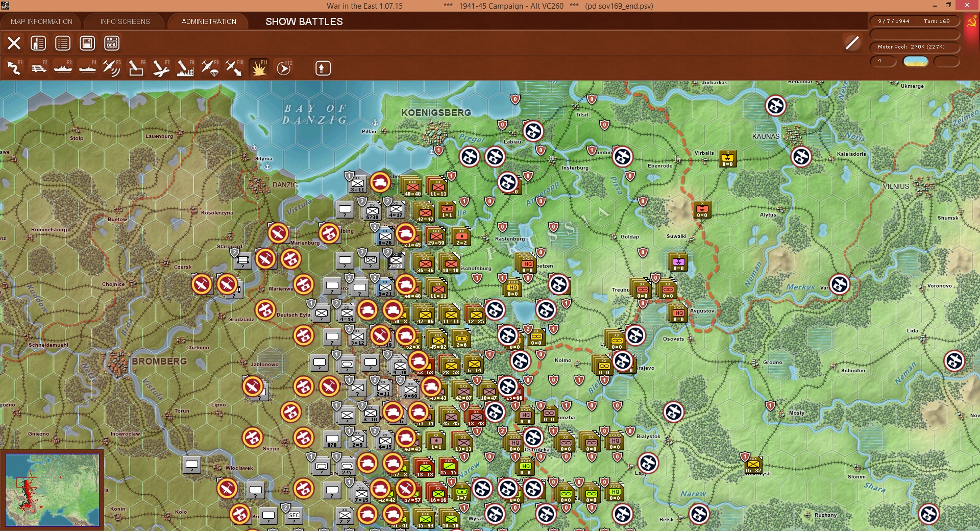
Task: Click the battle marker southwest of Ukmerge
Action: 776,106
